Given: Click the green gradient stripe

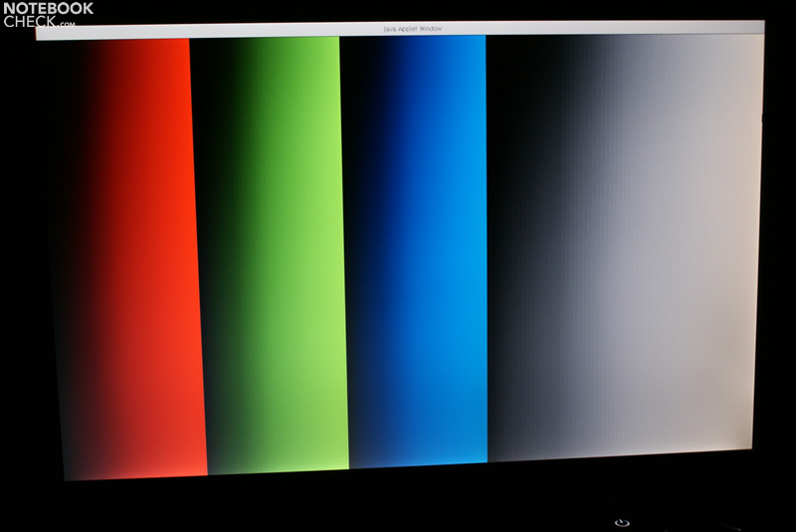Looking at the screenshot, I should [269, 256].
